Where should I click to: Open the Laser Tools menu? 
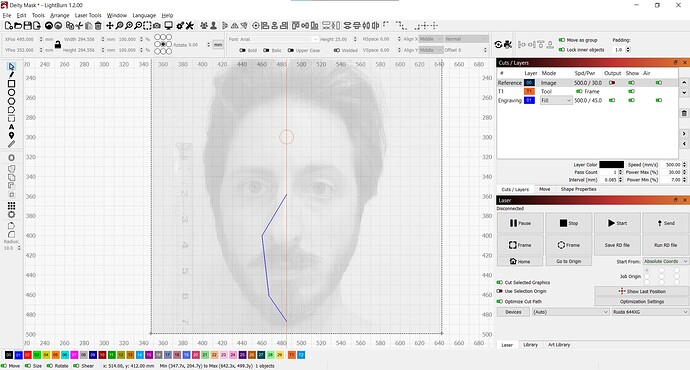pos(88,15)
